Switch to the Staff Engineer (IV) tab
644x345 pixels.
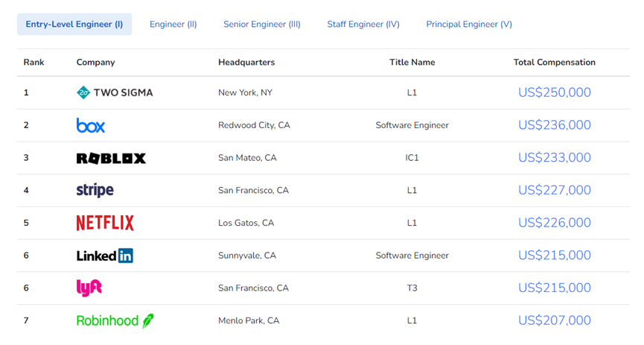tap(363, 24)
